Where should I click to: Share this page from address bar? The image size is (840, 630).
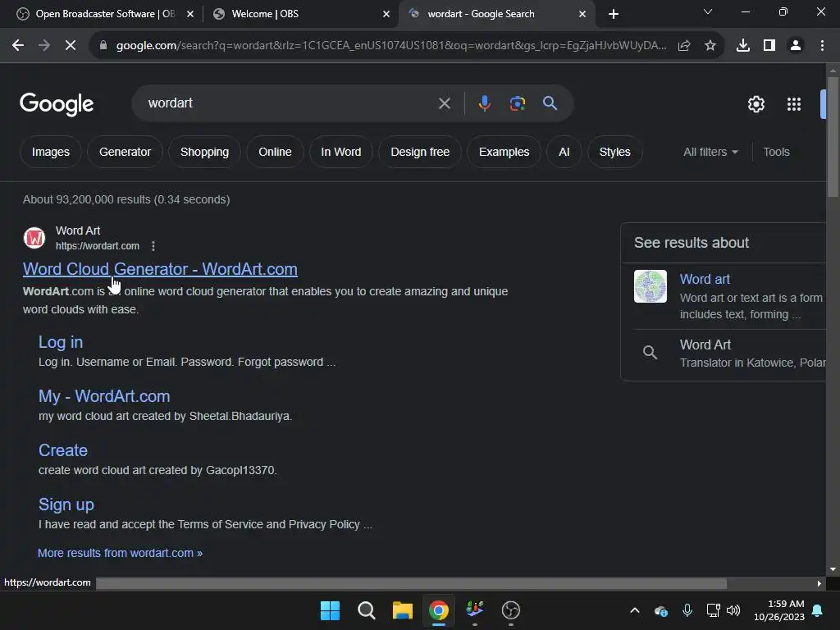click(x=684, y=46)
